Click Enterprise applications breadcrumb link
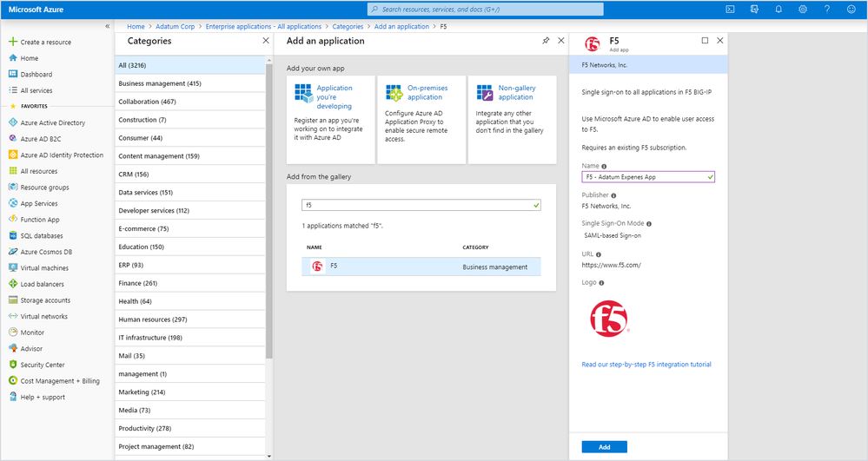The height and width of the screenshot is (461, 868). click(263, 27)
